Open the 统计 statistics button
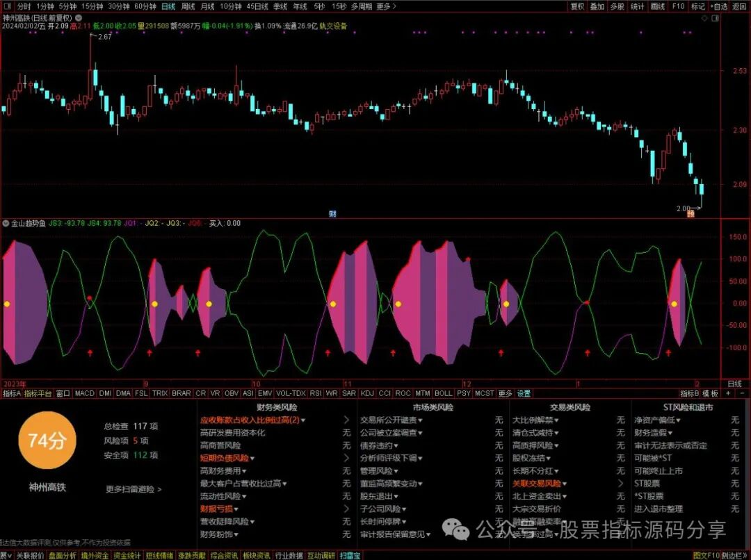This screenshot has height=560, width=751. 637,6
